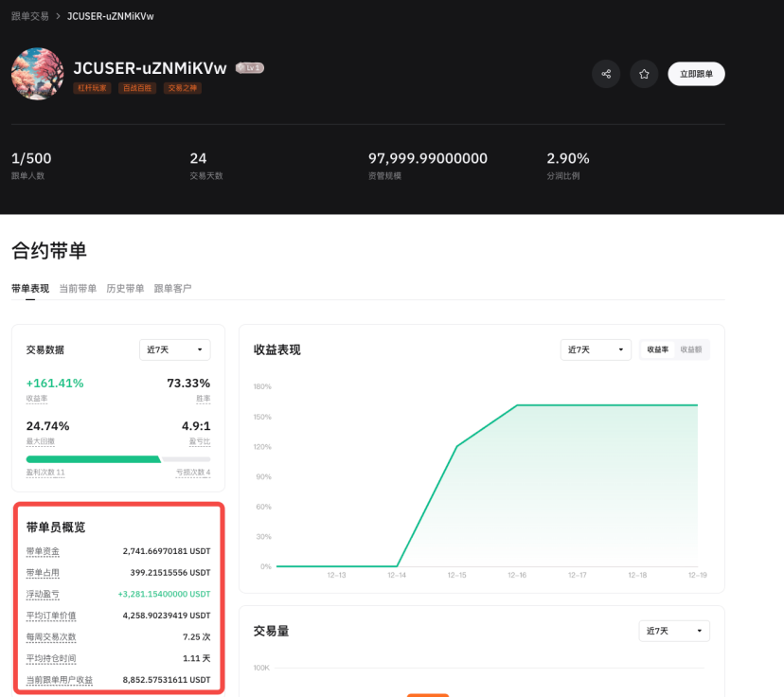Click the share icon next to the star
Viewport: 784px width, 697px height.
tap(606, 74)
